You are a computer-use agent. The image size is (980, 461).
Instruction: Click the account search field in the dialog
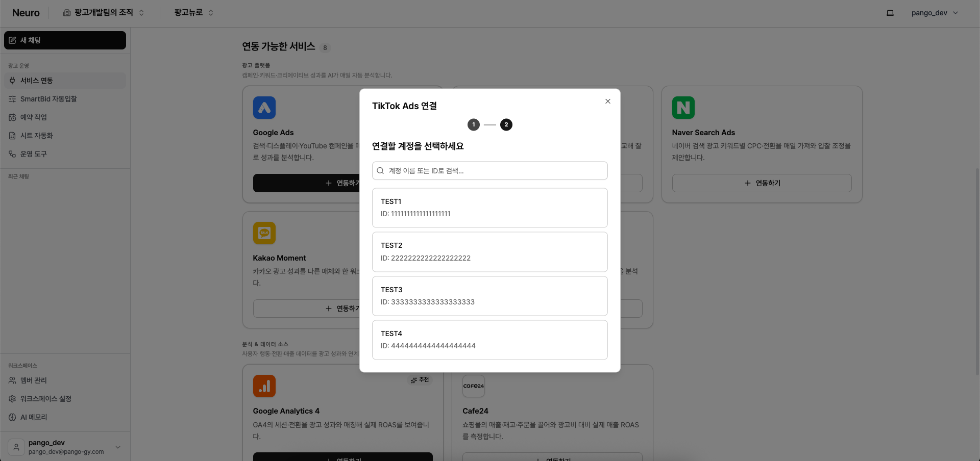(x=489, y=171)
